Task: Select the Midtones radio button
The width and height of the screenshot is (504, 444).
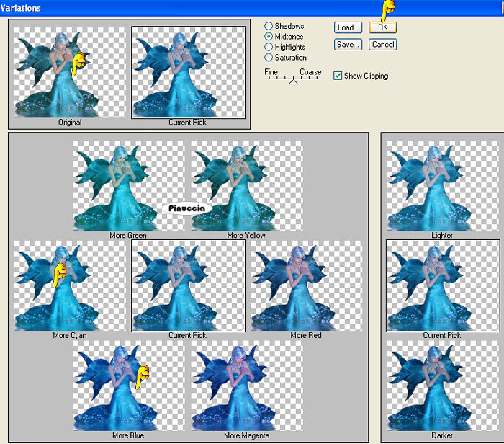Action: click(269, 36)
